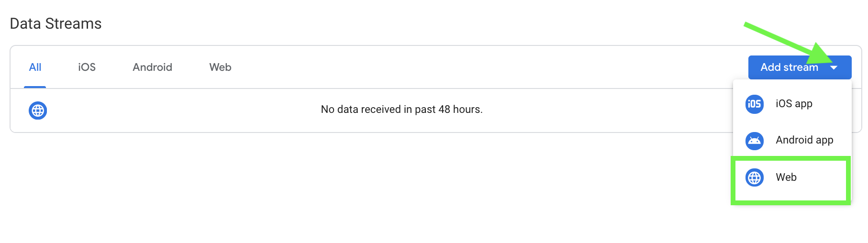Click the Add stream button

point(800,67)
